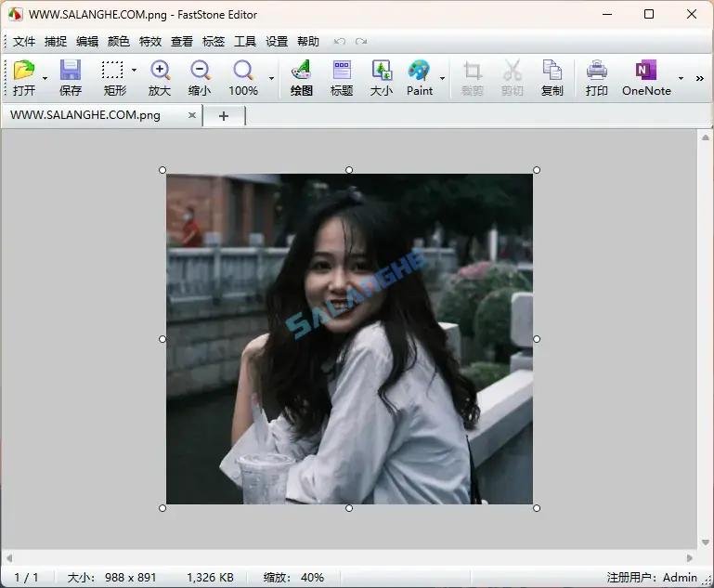Image resolution: width=714 pixels, height=588 pixels.
Task: Open the dropdown arrow beside OneNote
Action: pyautogui.click(x=681, y=78)
